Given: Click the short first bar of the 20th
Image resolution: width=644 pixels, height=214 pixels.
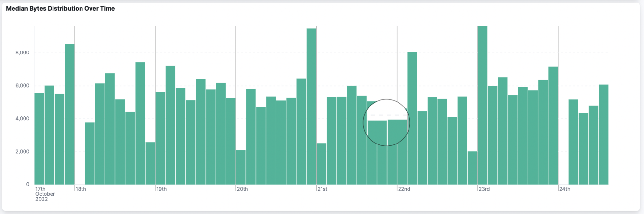Looking at the screenshot, I should pyautogui.click(x=241, y=167).
